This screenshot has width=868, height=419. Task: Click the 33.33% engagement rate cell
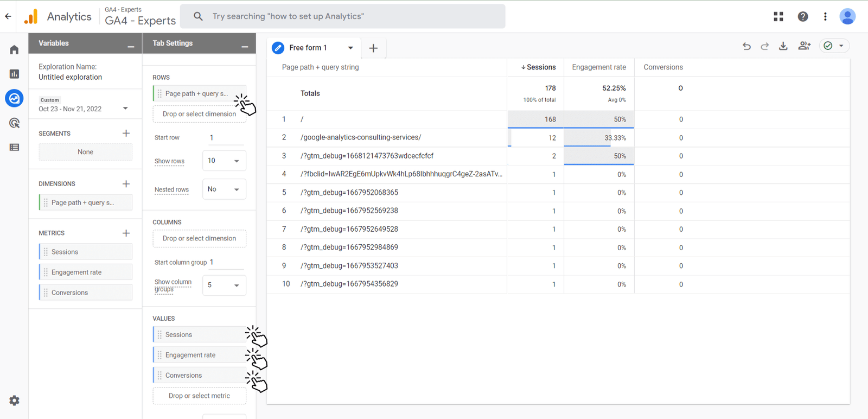[599, 138]
